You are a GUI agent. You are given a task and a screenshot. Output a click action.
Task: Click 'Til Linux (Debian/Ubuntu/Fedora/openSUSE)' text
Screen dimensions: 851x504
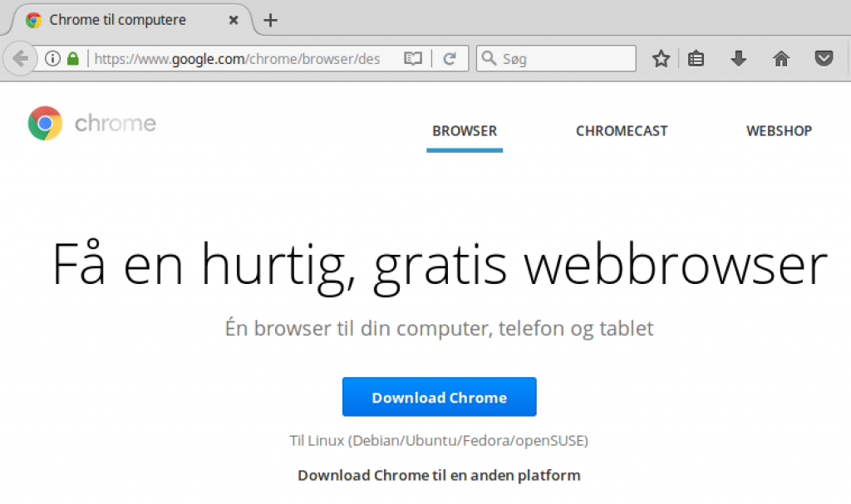click(439, 441)
